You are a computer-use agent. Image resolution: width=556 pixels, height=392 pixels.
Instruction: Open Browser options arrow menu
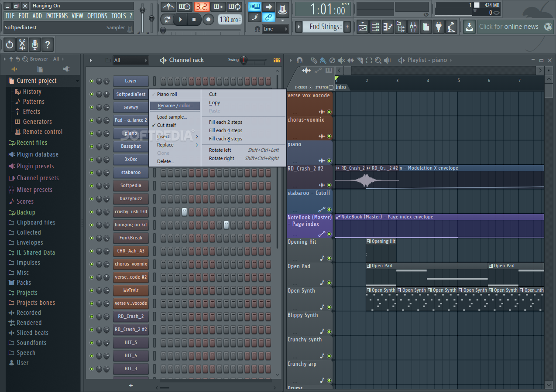[x=5, y=59]
